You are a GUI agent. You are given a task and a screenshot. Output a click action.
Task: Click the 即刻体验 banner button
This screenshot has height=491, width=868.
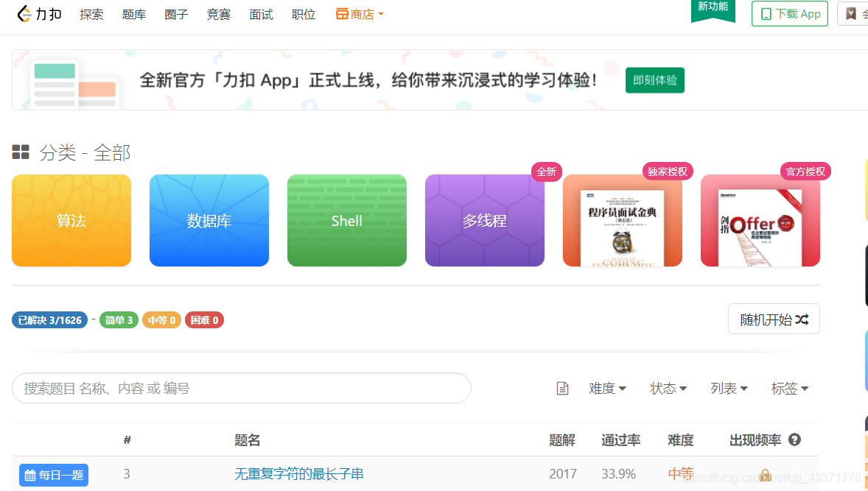(x=654, y=80)
